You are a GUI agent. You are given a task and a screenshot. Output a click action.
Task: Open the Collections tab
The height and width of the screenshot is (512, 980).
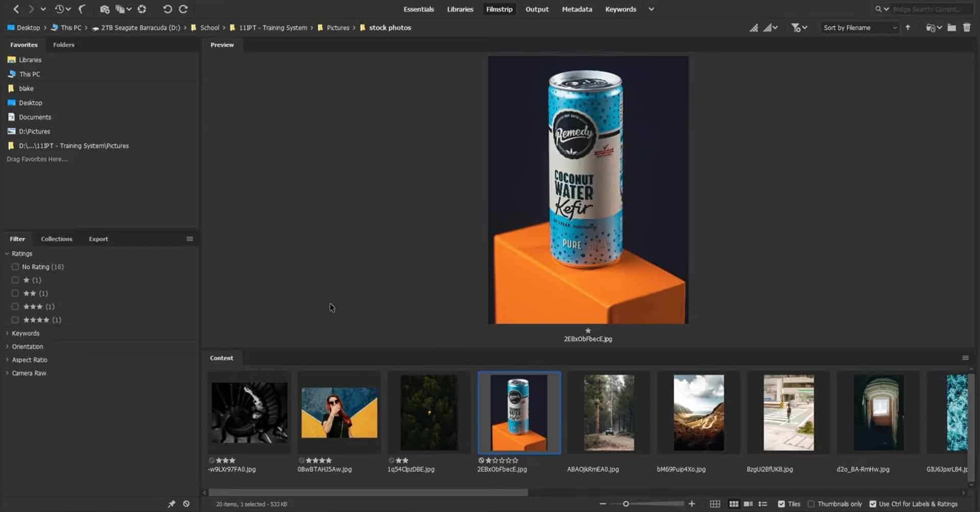(x=56, y=239)
